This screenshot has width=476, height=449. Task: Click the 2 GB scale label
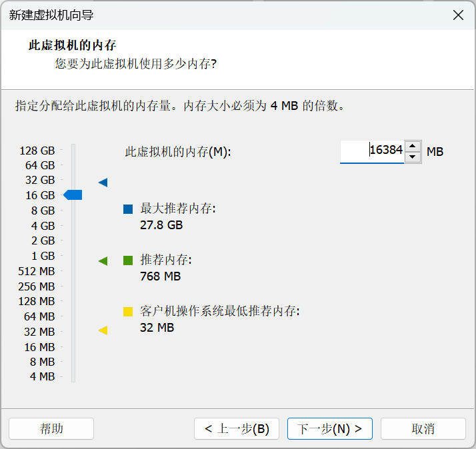[43, 240]
